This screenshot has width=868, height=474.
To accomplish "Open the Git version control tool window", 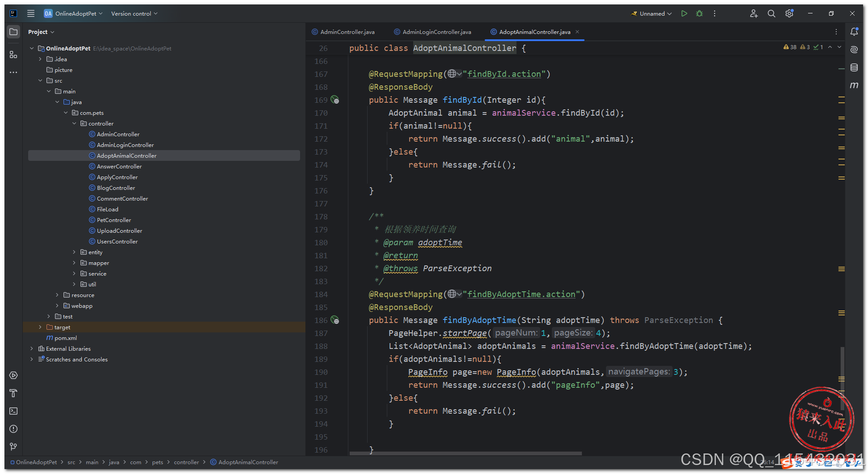I will [x=13, y=447].
